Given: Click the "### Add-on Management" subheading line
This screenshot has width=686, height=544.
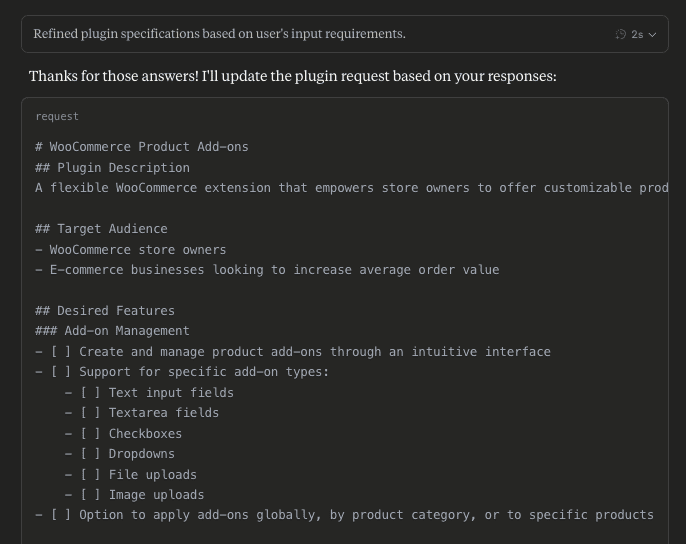Looking at the screenshot, I should pos(112,331).
